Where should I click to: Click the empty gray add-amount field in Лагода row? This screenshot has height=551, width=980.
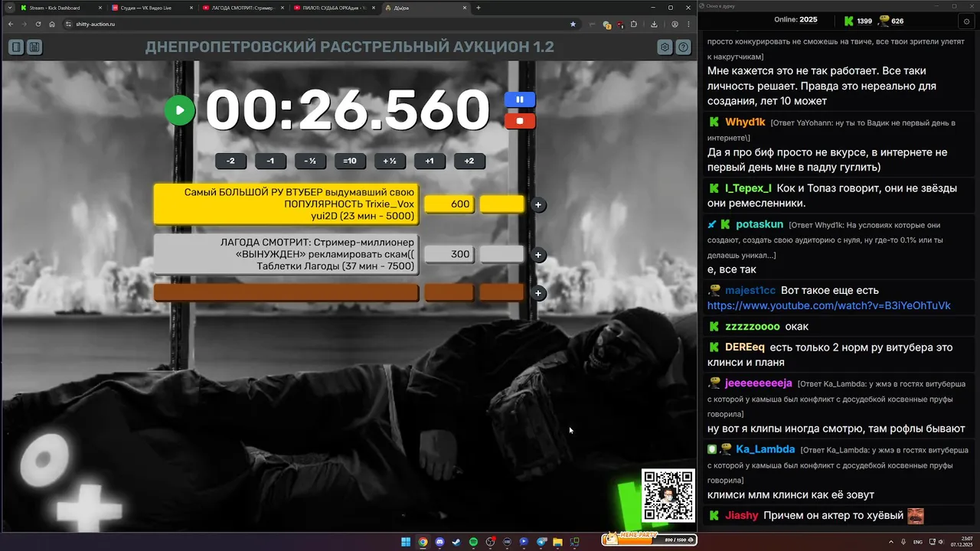click(502, 255)
